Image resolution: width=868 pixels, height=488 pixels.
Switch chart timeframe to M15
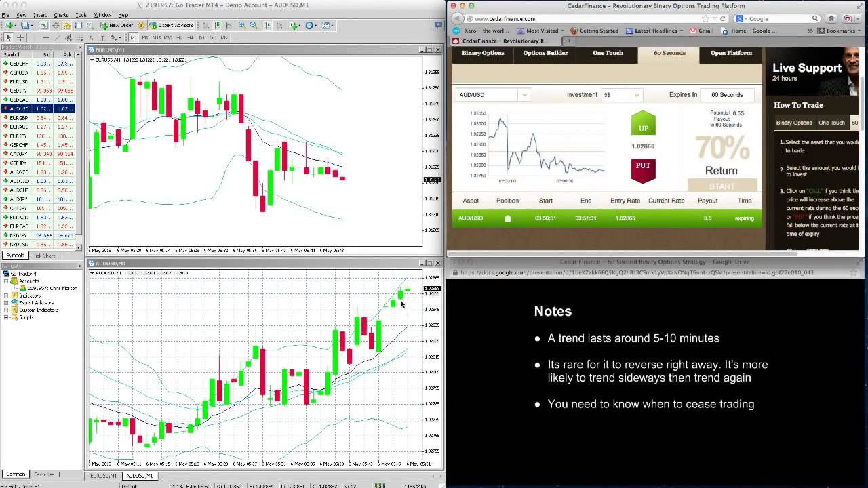(x=156, y=37)
